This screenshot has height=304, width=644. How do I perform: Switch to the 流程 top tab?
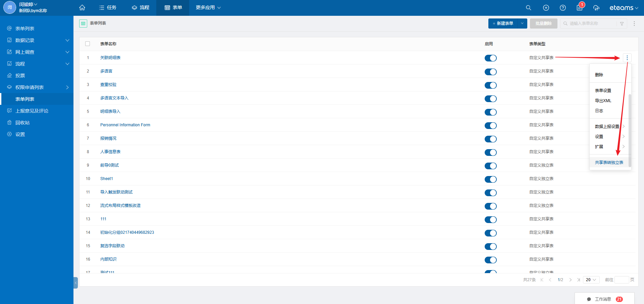[141, 7]
